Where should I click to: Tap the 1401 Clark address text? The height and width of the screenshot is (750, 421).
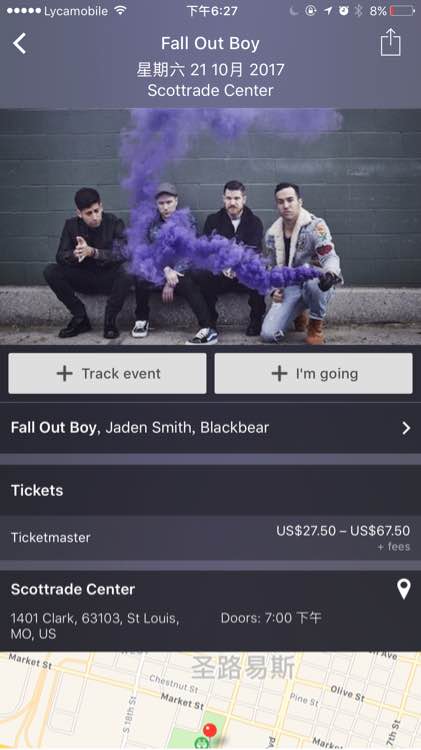pyautogui.click(x=95, y=626)
